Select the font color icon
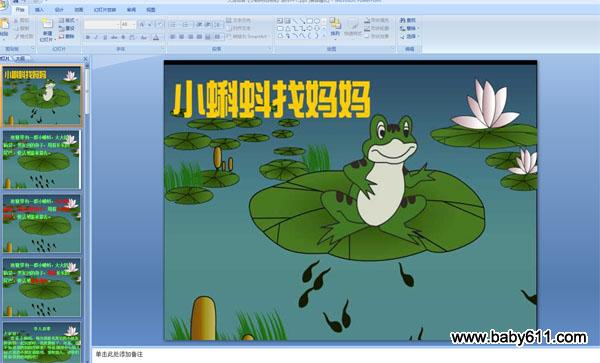The height and width of the screenshot is (363, 600). [156, 37]
